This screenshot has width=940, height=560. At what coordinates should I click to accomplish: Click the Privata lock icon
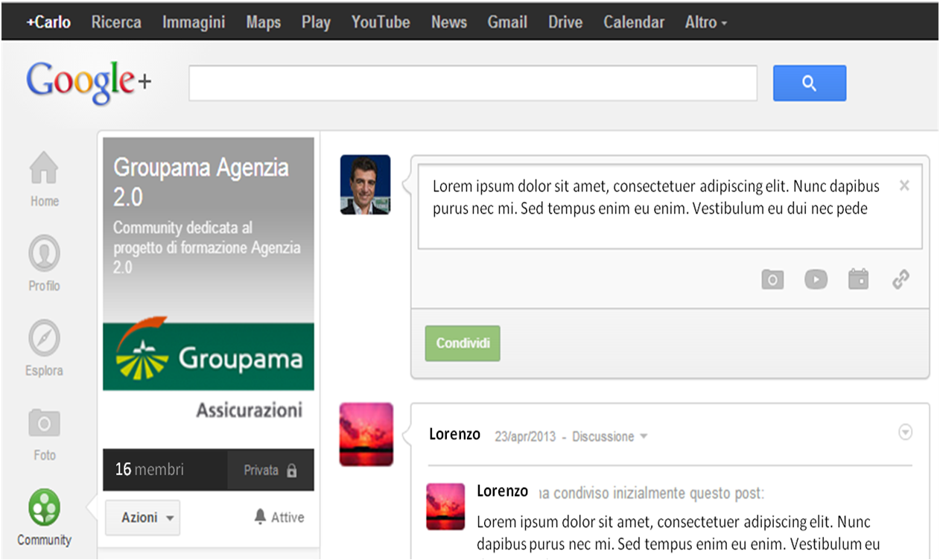click(291, 471)
